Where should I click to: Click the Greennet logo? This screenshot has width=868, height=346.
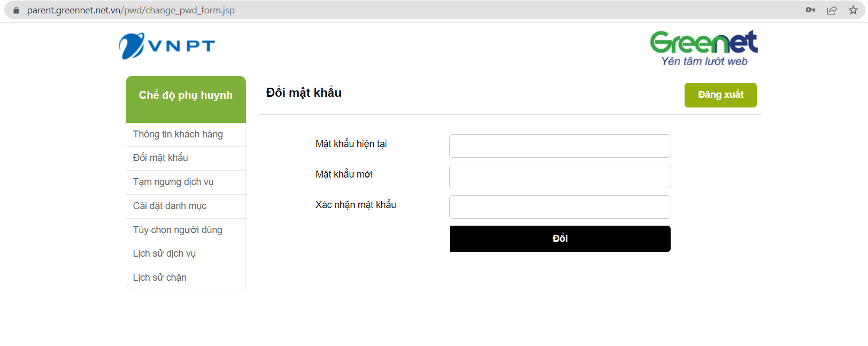point(704,48)
